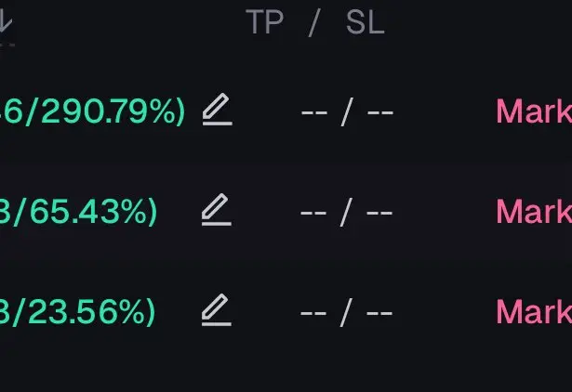Set take profit value for 23.56% position
This screenshot has height=392, width=572.
tap(313, 313)
